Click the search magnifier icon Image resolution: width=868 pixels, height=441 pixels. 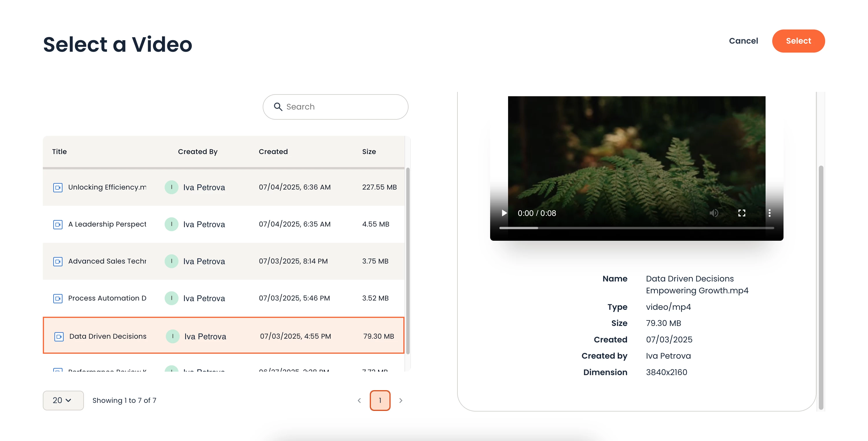[x=278, y=107]
